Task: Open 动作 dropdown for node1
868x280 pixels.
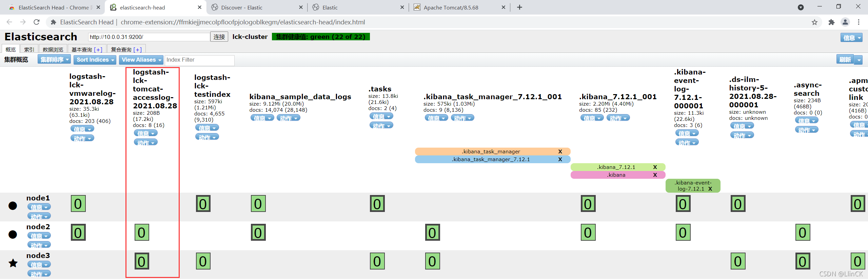Action: pyautogui.click(x=39, y=216)
